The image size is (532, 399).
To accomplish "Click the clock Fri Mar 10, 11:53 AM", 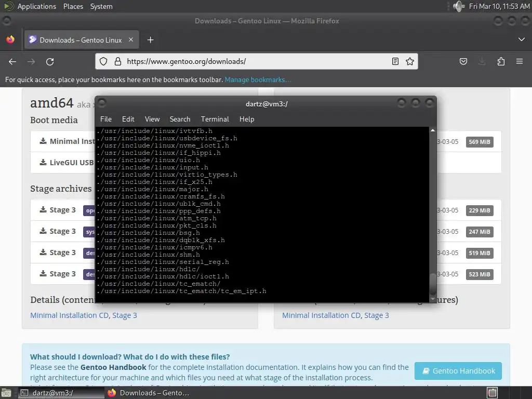I will [x=499, y=6].
